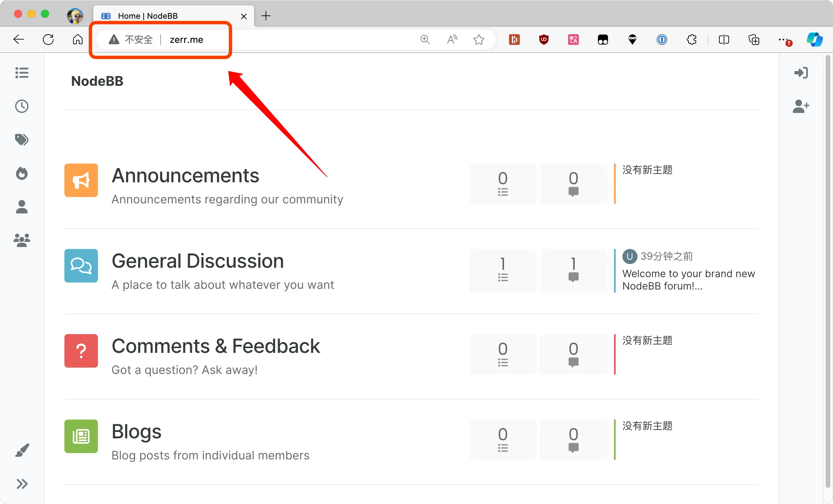Open the Collections toolbar button

click(x=754, y=40)
